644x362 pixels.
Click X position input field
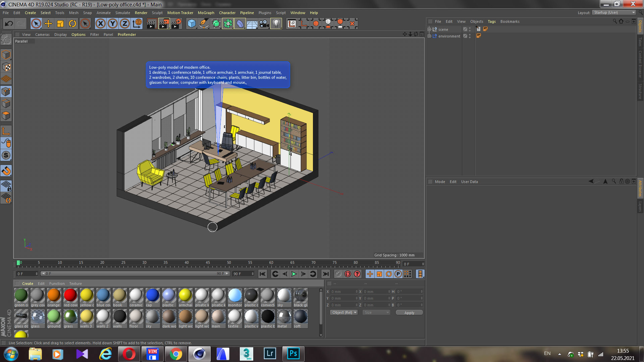point(344,292)
